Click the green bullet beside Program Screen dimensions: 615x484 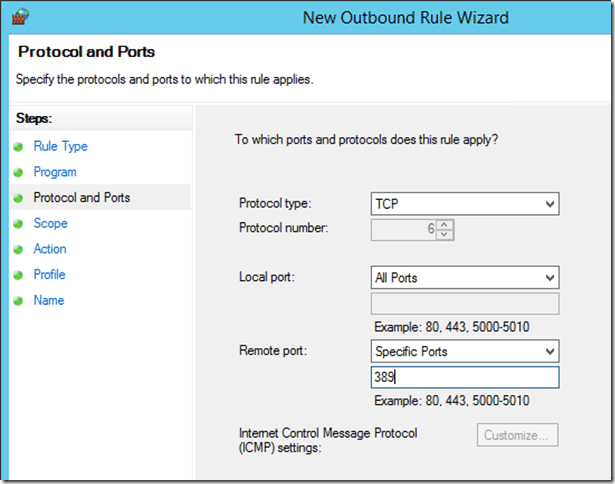click(x=18, y=173)
